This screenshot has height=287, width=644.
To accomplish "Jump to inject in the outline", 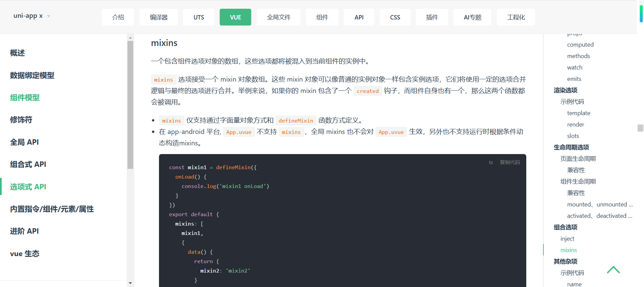I will coord(567,239).
